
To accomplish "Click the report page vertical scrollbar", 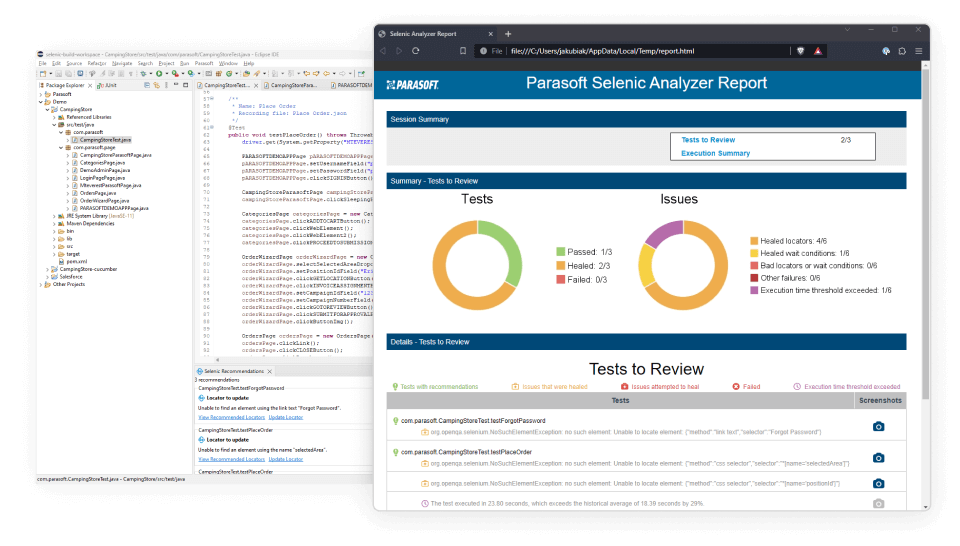I will [x=925, y=233].
